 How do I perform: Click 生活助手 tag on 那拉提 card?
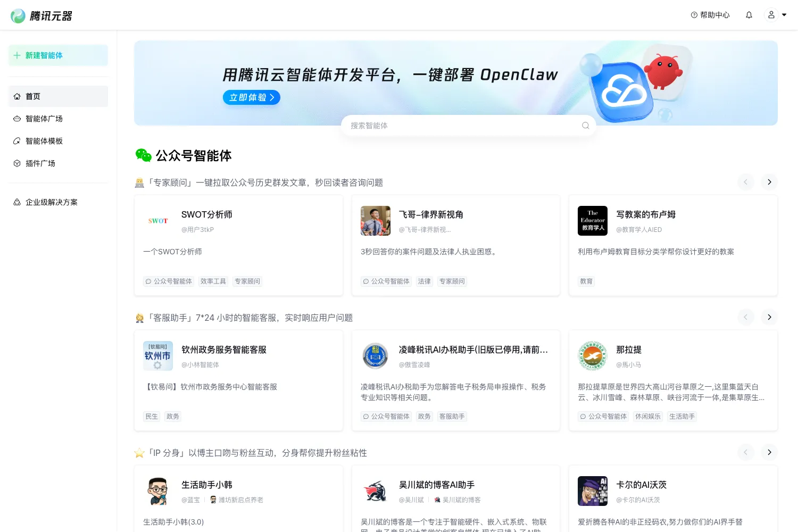pos(682,417)
